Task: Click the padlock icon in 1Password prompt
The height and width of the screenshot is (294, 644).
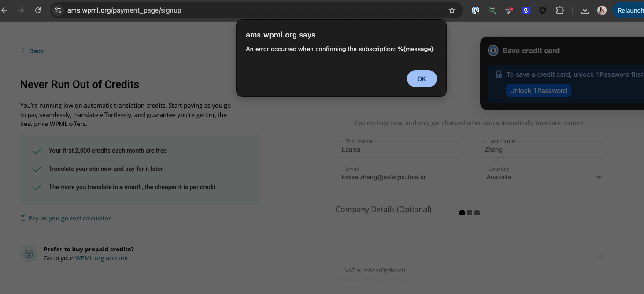Action: 499,74
